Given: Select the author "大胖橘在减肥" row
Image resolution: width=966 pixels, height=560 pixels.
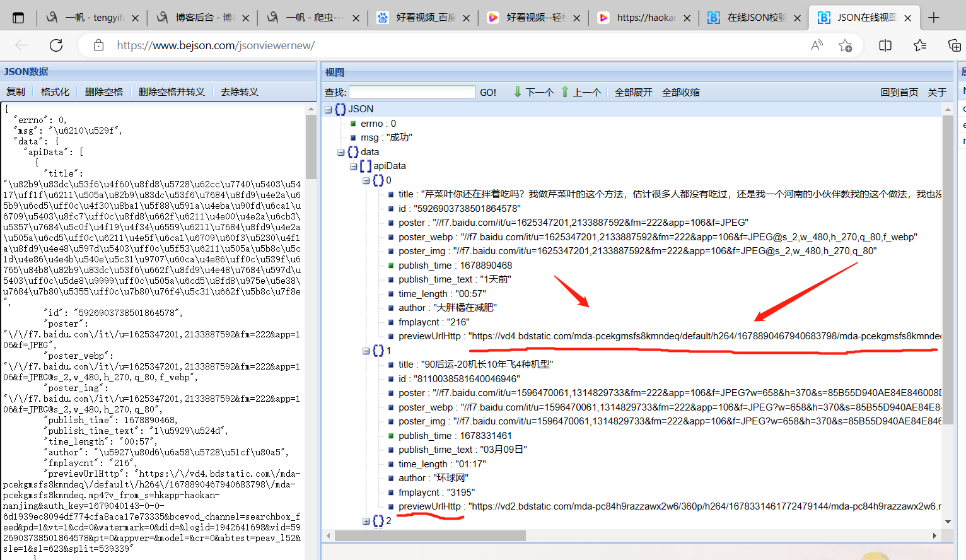Looking at the screenshot, I should pos(448,308).
